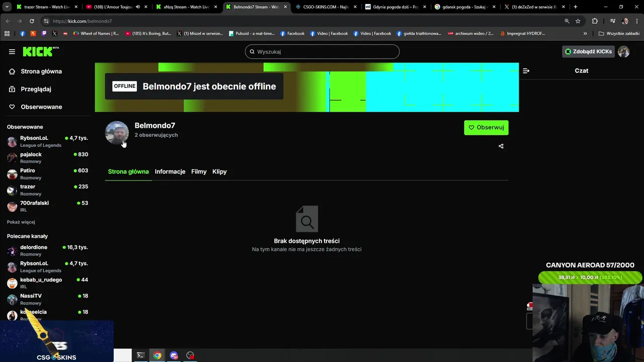Open the Kick hamburger sidebar menu
The width and height of the screenshot is (644, 362).
tap(12, 51)
